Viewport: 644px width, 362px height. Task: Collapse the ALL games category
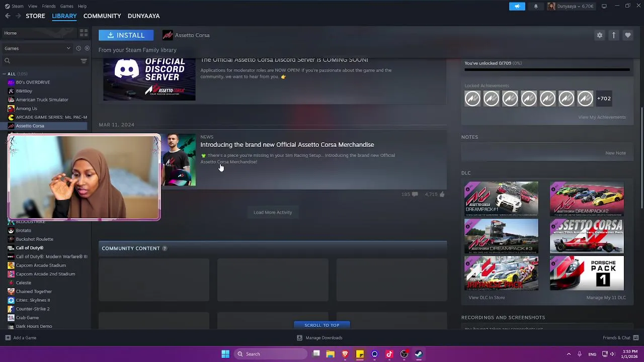point(5,74)
